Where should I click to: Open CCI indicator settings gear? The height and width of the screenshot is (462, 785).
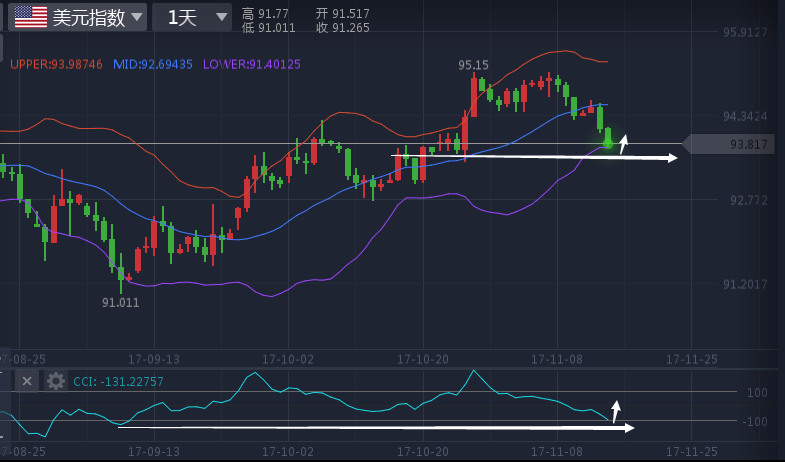click(x=56, y=381)
